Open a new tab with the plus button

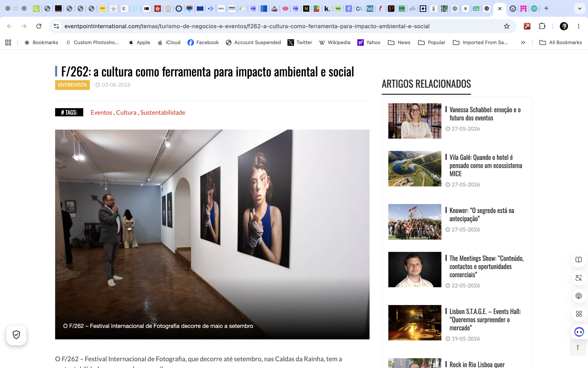tap(546, 9)
